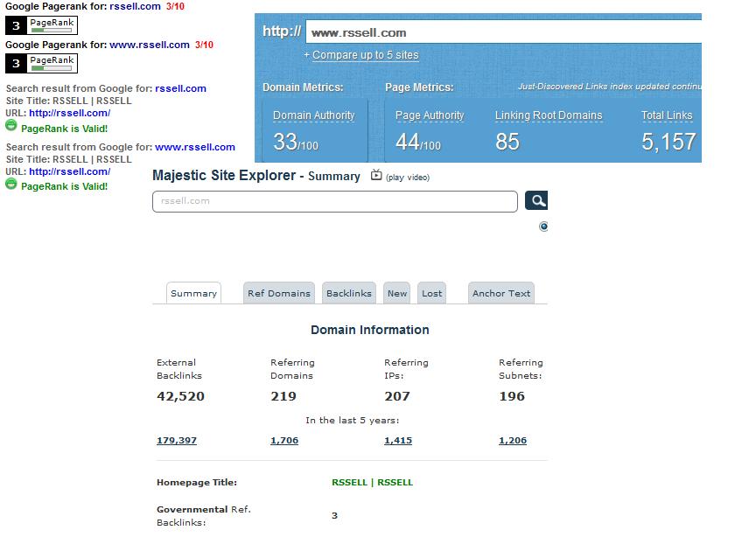Click Governmental Ref. Backlinks value 3
Screen dimensions: 756x544
click(x=334, y=515)
